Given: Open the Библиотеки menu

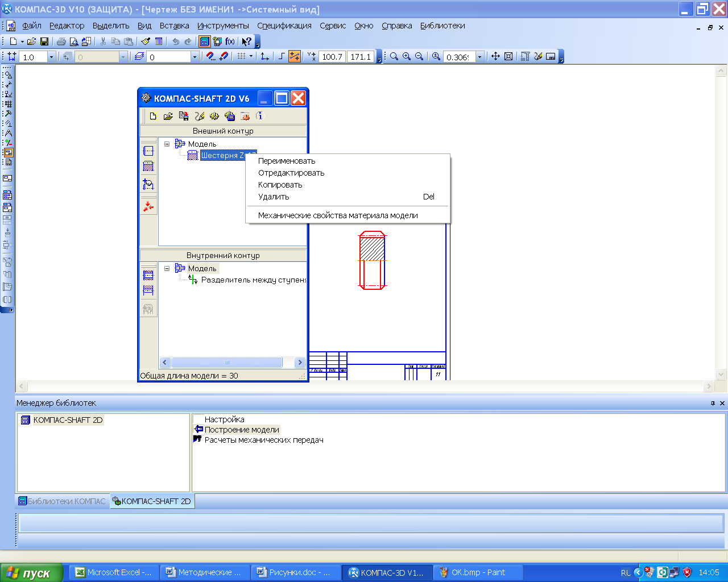Looking at the screenshot, I should point(442,26).
